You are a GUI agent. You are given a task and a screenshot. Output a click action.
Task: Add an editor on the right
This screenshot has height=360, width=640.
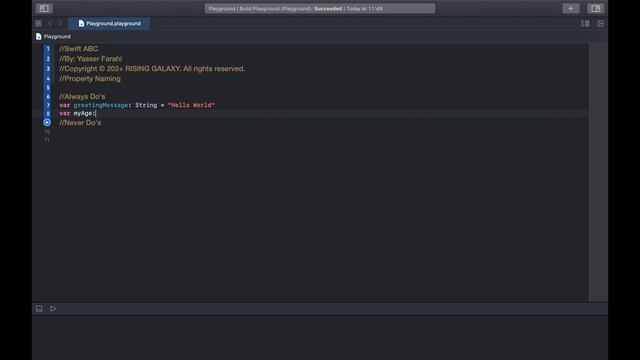point(600,23)
